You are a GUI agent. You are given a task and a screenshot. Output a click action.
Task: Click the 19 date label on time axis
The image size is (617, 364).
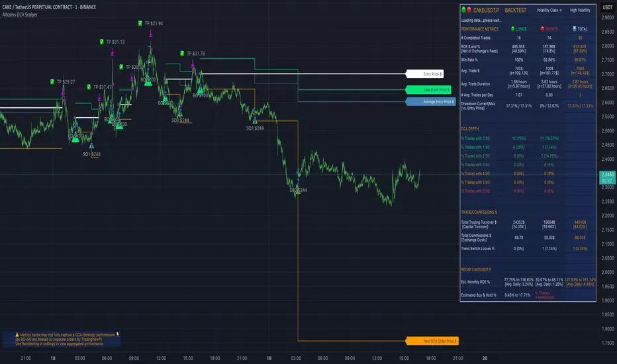(269, 358)
